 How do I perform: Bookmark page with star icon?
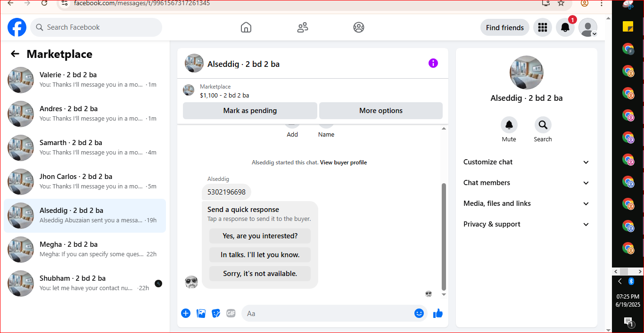tap(561, 3)
